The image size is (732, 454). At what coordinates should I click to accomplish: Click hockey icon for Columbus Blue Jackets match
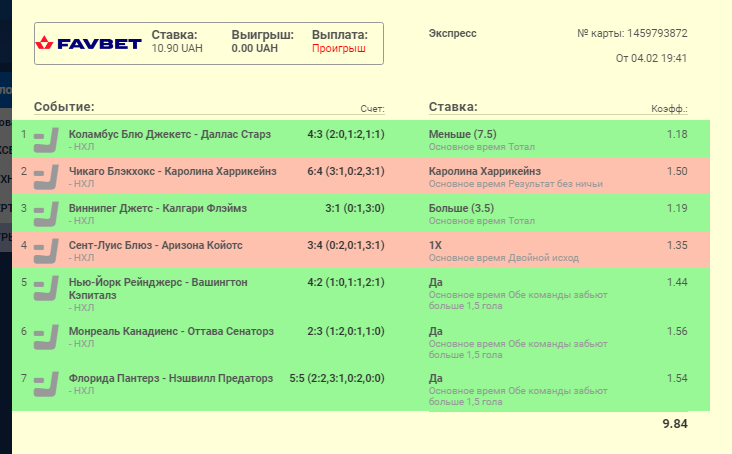tap(45, 140)
